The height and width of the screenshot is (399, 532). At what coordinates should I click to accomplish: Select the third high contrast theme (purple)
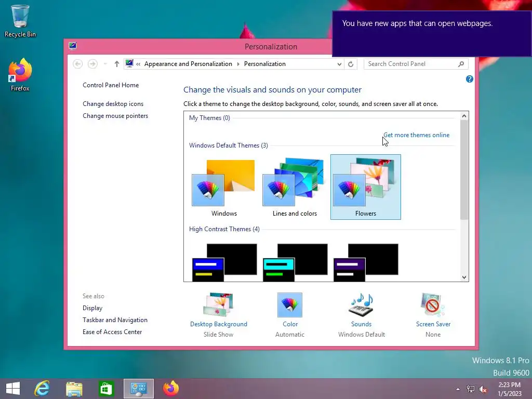366,262
